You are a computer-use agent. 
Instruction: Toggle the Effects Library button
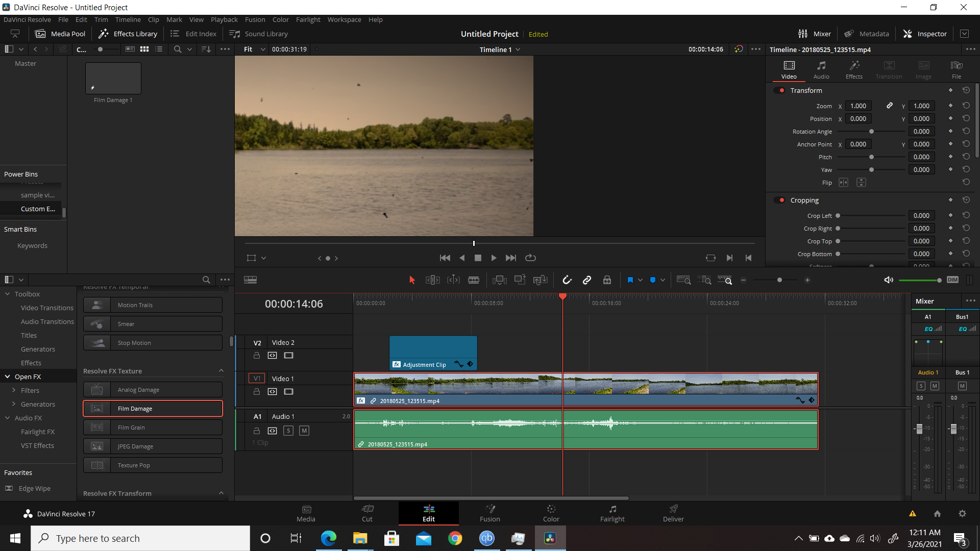coord(128,34)
